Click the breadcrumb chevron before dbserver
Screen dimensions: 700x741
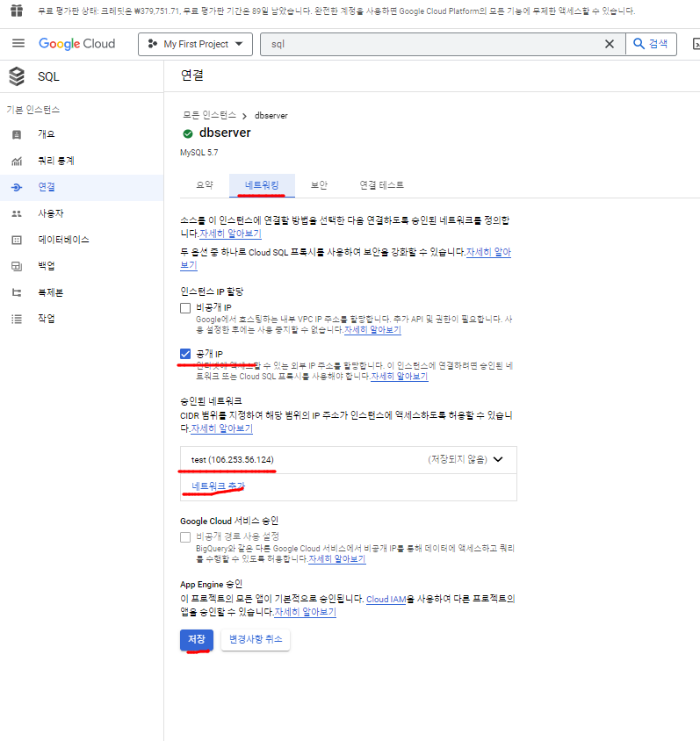pyautogui.click(x=244, y=116)
